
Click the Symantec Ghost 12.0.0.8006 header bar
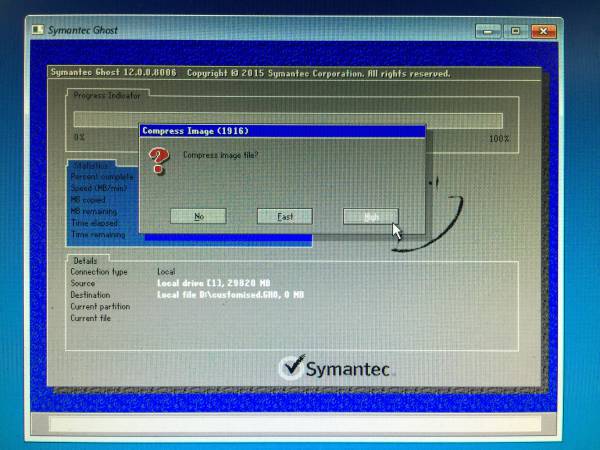pyautogui.click(x=290, y=73)
